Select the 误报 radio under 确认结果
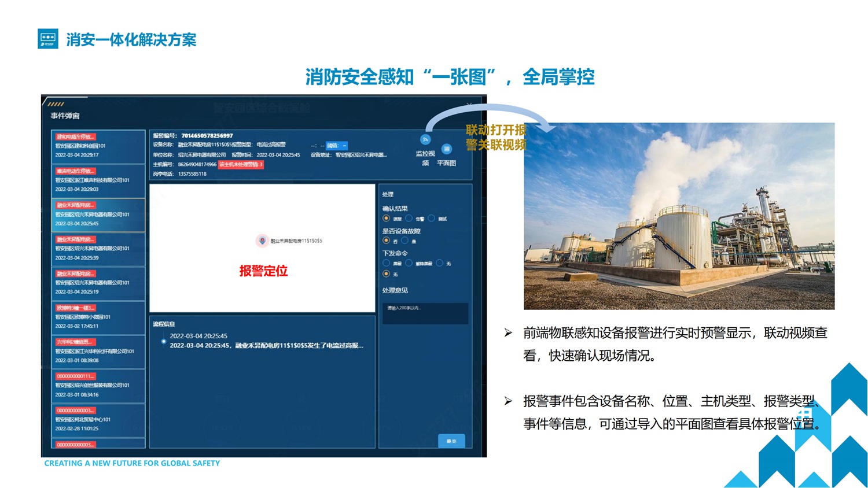Screen dimensions: 868x488 (x=386, y=219)
